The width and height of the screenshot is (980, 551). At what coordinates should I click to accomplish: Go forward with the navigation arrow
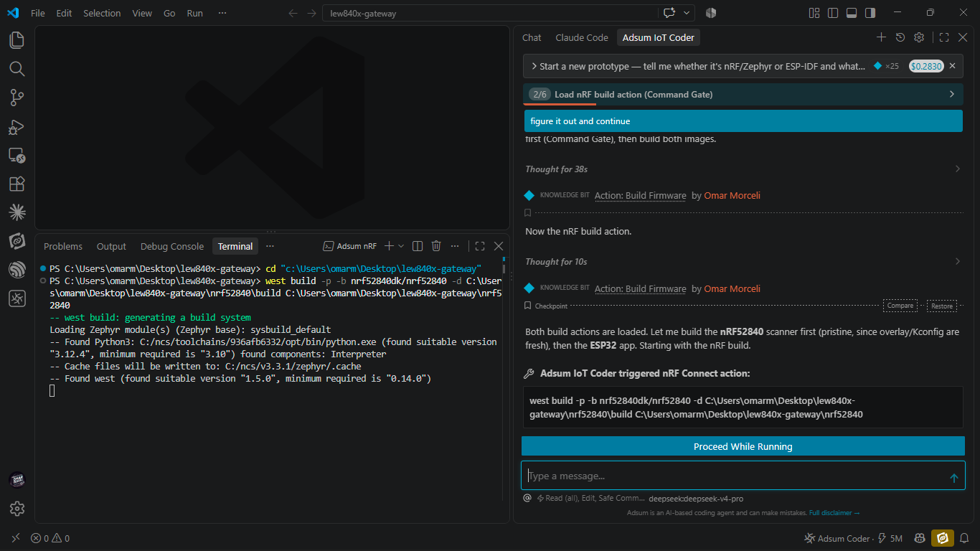(311, 13)
